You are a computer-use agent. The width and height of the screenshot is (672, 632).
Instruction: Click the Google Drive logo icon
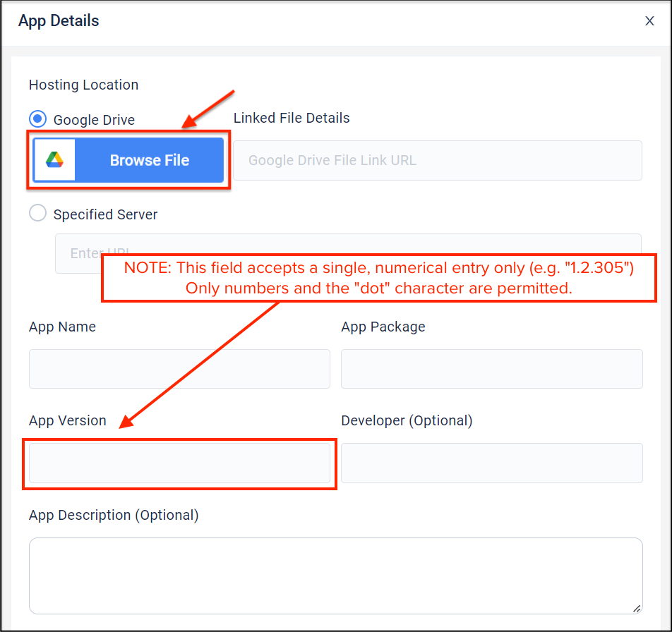click(x=55, y=160)
